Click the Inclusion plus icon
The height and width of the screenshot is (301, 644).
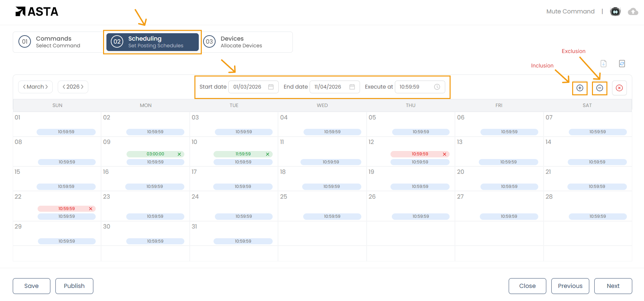point(580,88)
